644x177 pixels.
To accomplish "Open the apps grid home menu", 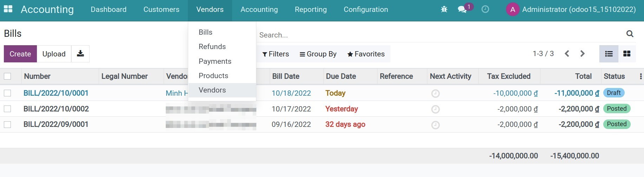I will click(x=8, y=9).
